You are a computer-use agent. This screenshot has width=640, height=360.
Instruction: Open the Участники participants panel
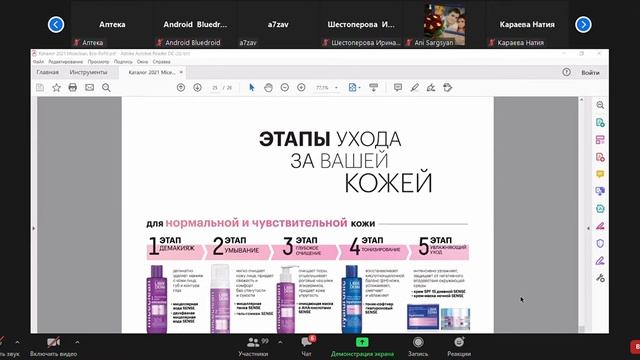(253, 347)
